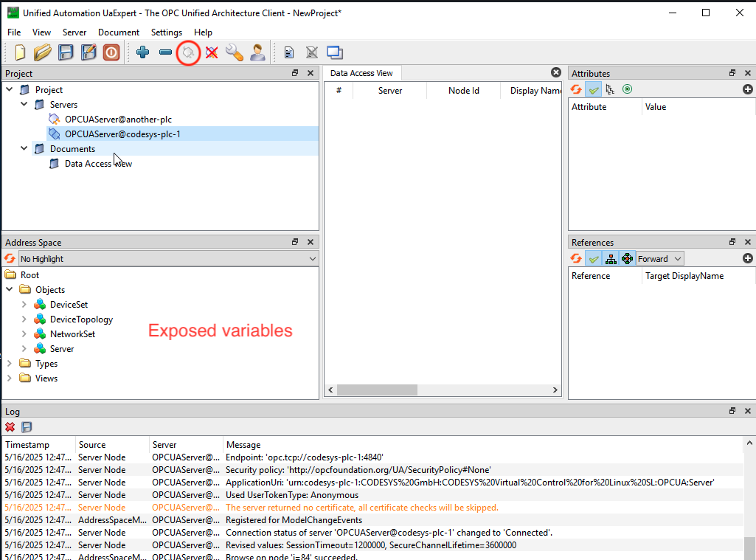Save the Log to file
This screenshot has height=560, width=756.
[x=27, y=427]
